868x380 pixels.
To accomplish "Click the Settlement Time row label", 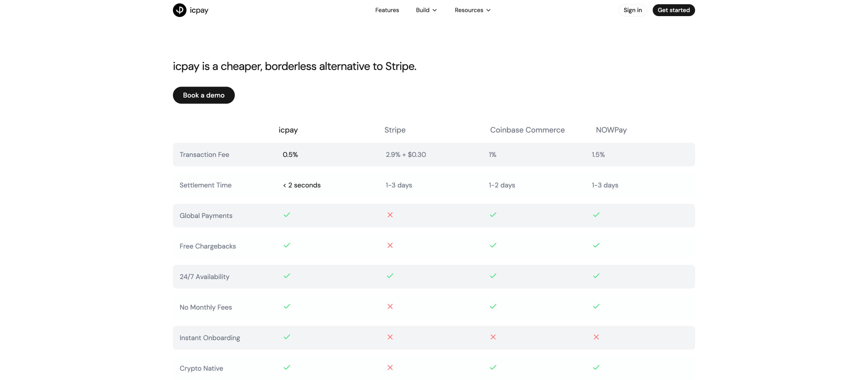I will [206, 185].
